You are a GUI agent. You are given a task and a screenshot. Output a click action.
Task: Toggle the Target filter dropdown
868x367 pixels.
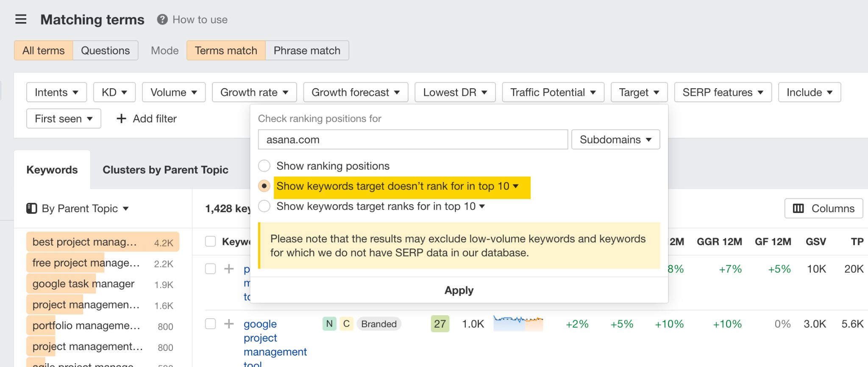point(639,92)
